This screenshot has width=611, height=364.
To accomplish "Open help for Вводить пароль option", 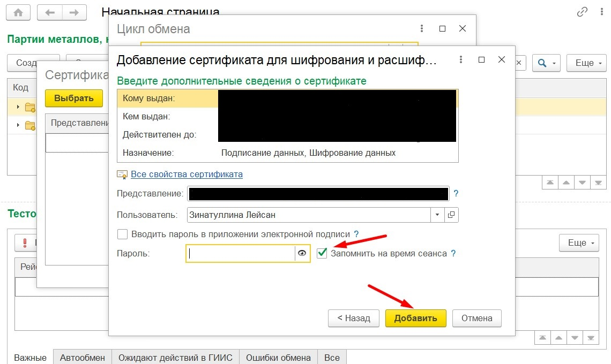I will coord(356,234).
